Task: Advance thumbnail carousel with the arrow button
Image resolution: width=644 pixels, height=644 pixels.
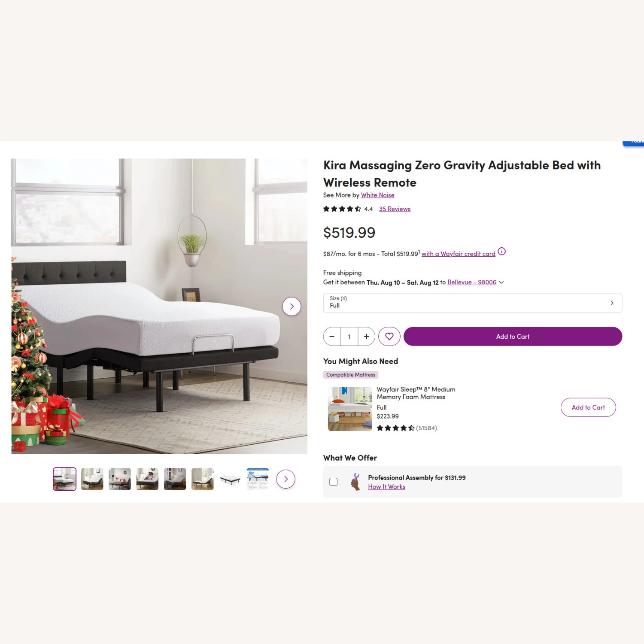Action: [286, 479]
